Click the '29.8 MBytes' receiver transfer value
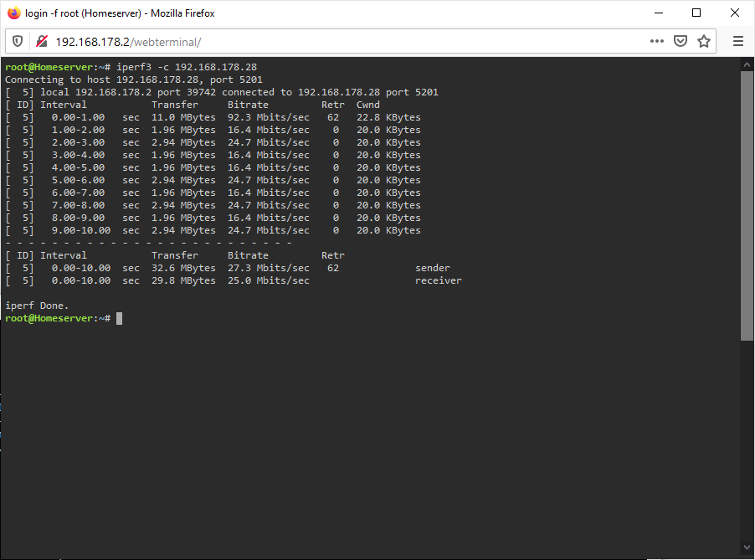The image size is (755, 560). coord(183,280)
